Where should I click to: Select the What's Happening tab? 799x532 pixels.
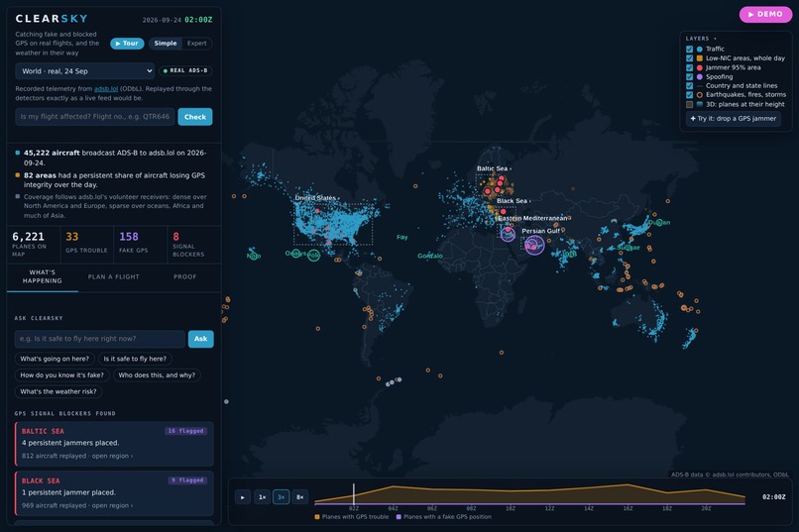pos(43,277)
